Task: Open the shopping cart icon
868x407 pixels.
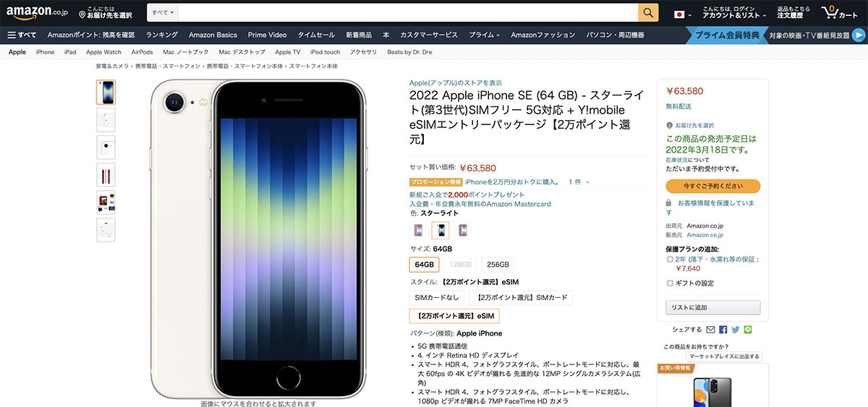Action: click(840, 12)
